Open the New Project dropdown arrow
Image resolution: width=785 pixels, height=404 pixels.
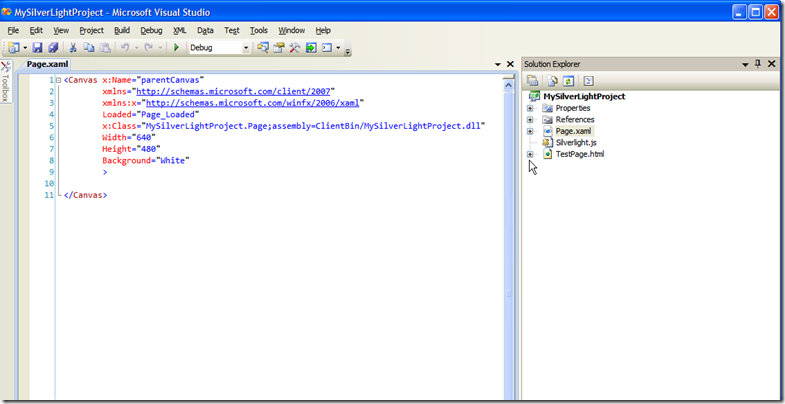click(x=25, y=48)
